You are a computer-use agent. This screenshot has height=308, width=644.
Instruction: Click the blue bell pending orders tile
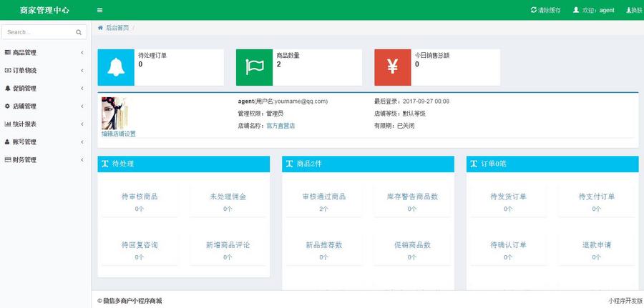(116, 67)
